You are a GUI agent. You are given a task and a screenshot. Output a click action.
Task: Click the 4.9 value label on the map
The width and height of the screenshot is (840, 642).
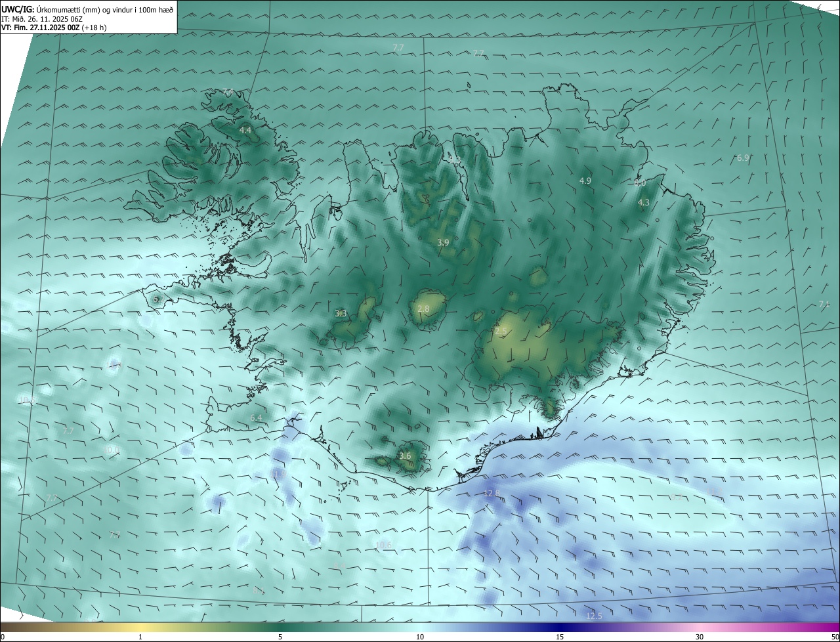tap(585, 181)
